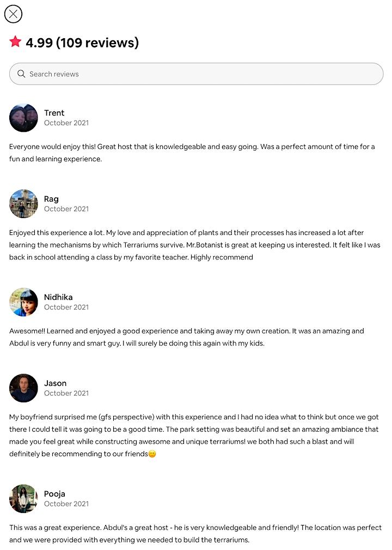Click reviewer name Trent
Viewport: 392px width, 550px height.
(x=54, y=113)
